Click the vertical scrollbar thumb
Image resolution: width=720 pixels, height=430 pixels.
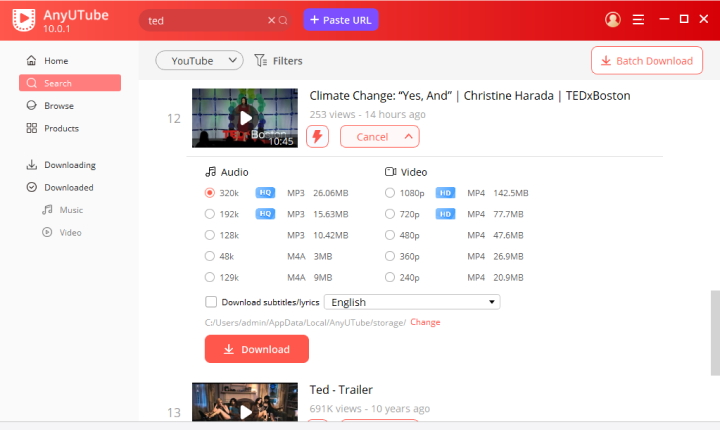[x=715, y=333]
